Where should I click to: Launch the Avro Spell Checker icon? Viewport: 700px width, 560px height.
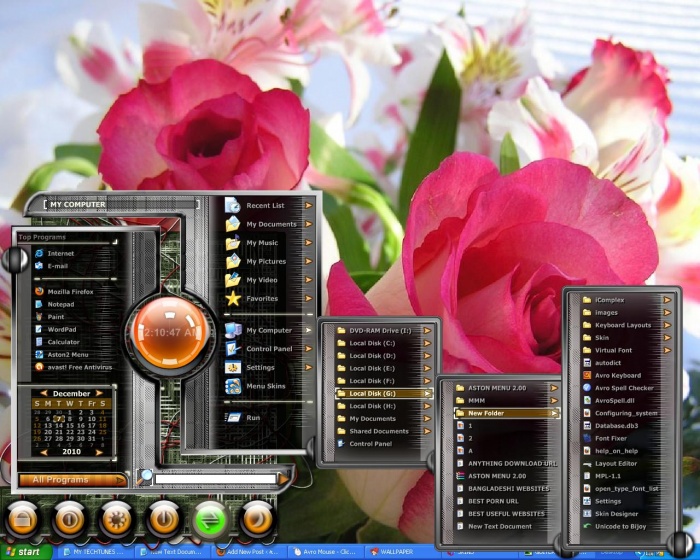click(x=587, y=388)
